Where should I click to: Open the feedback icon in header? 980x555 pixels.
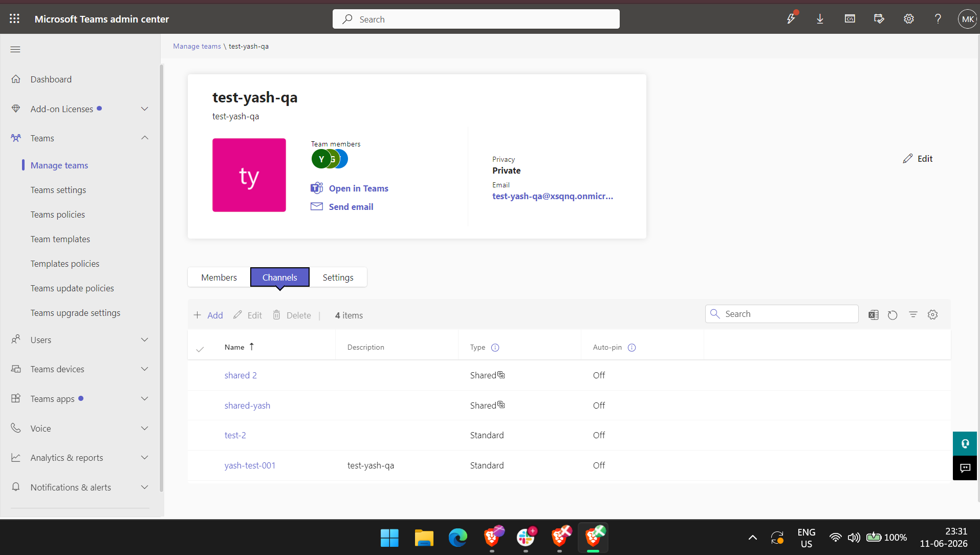(879, 19)
